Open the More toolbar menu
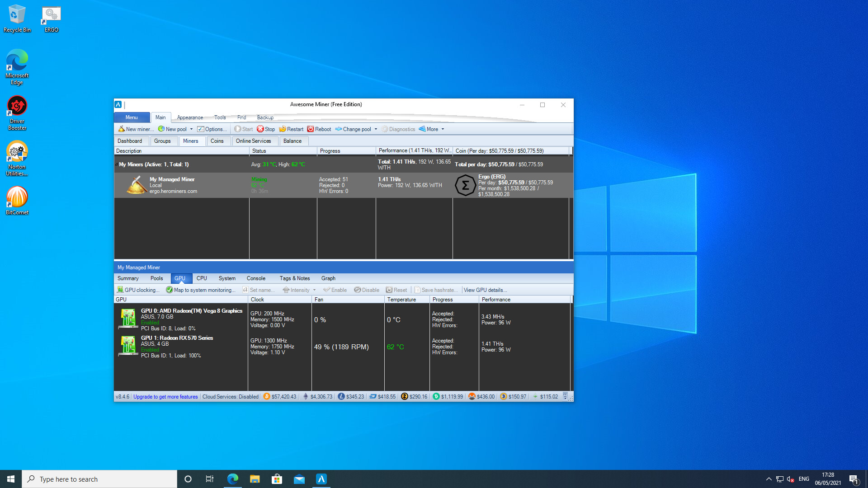Viewport: 868px width, 488px height. [429, 129]
